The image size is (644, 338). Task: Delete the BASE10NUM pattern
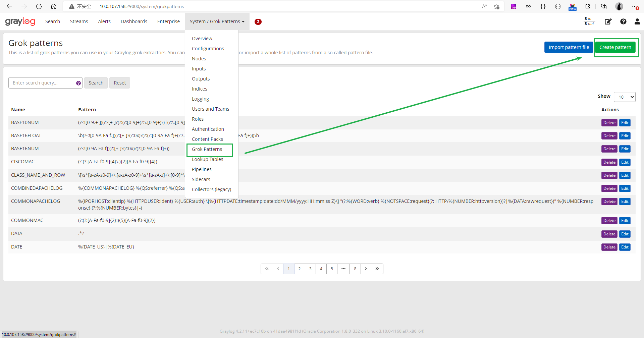click(x=609, y=123)
